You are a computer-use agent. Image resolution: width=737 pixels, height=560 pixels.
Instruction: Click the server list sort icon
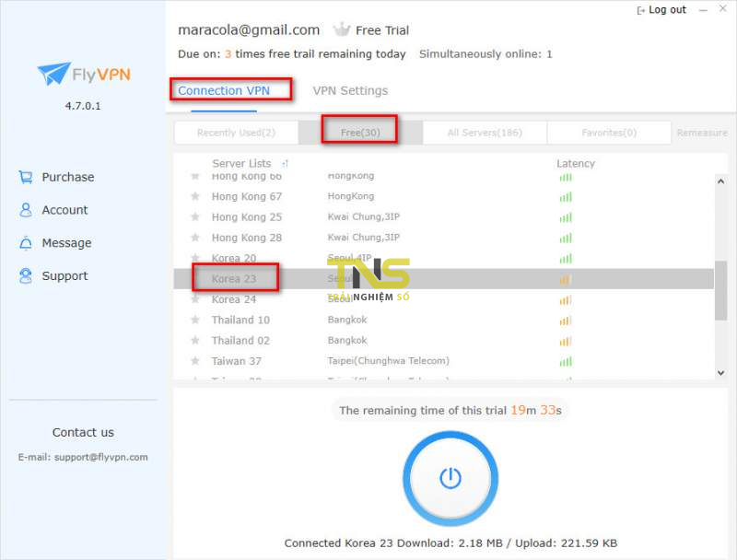285,164
